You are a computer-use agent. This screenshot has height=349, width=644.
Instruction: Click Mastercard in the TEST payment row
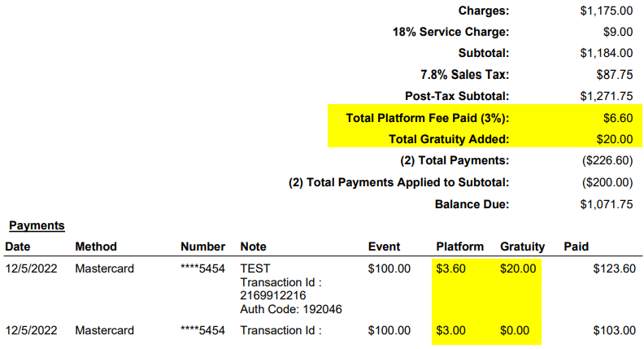point(104,268)
